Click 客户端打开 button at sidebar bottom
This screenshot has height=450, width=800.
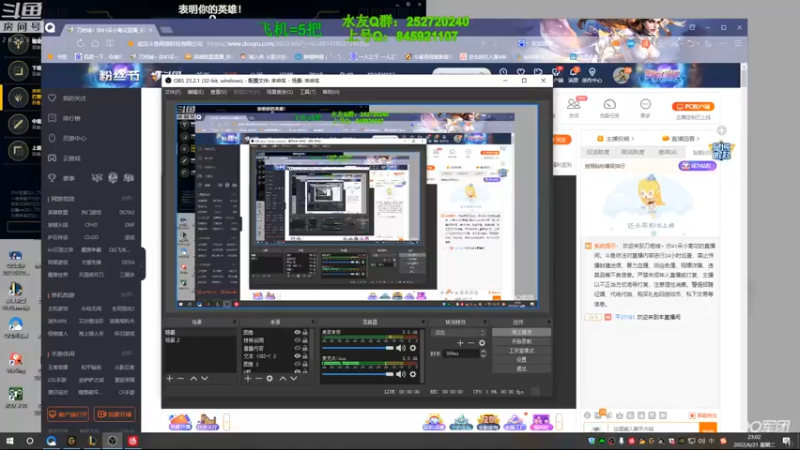click(68, 414)
